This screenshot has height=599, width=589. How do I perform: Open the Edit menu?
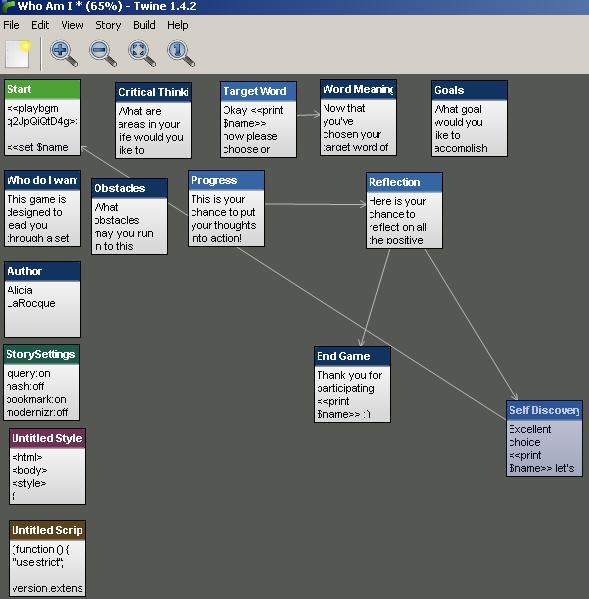40,25
